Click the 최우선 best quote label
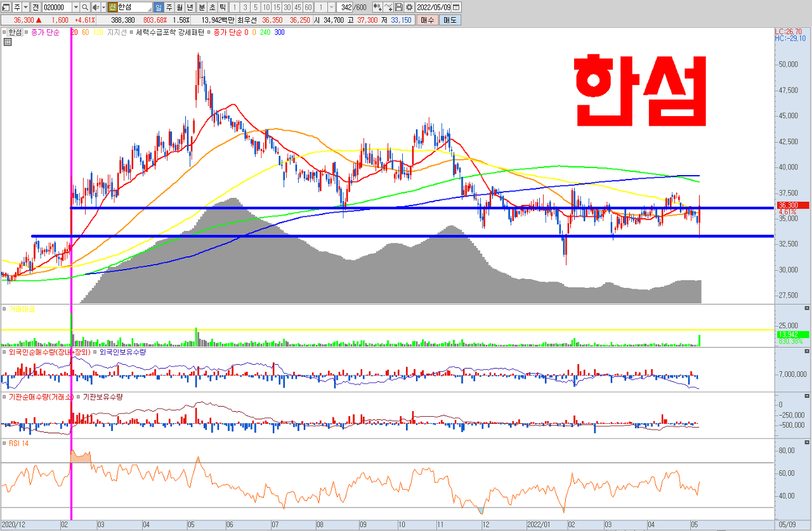 click(246, 20)
